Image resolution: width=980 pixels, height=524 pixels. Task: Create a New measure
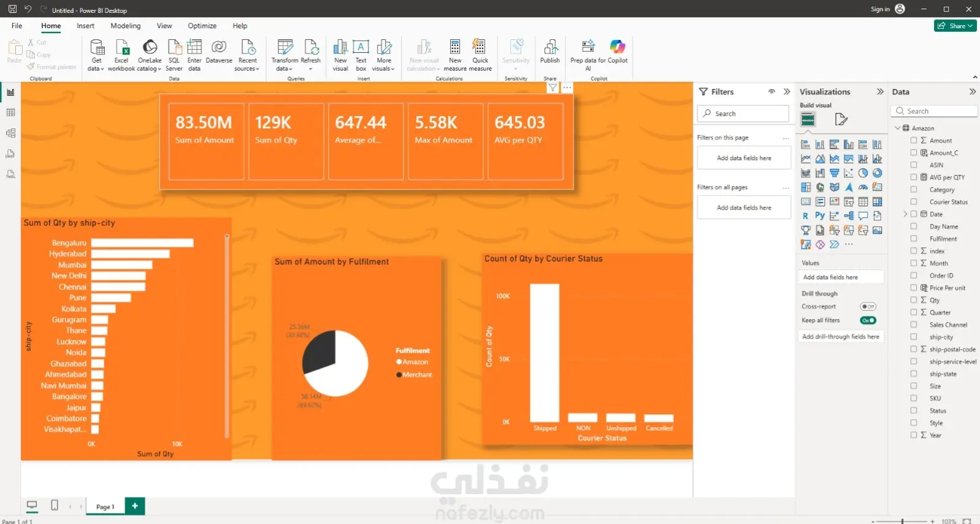click(455, 55)
